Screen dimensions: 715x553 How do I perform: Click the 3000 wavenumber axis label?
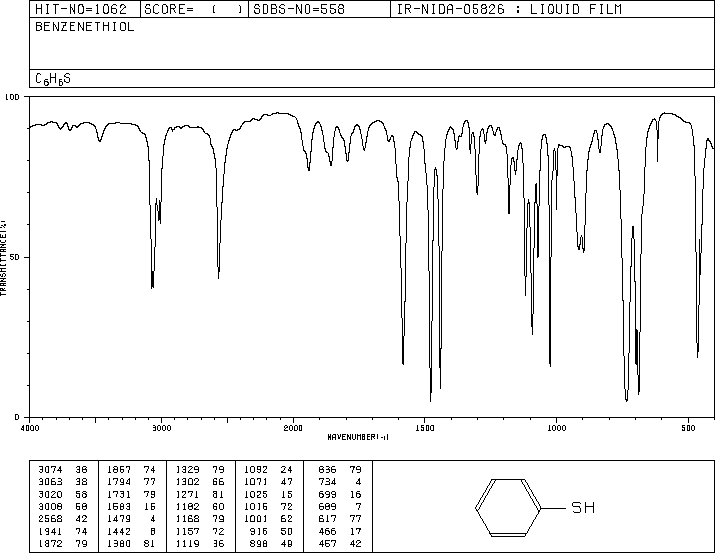[x=161, y=428]
